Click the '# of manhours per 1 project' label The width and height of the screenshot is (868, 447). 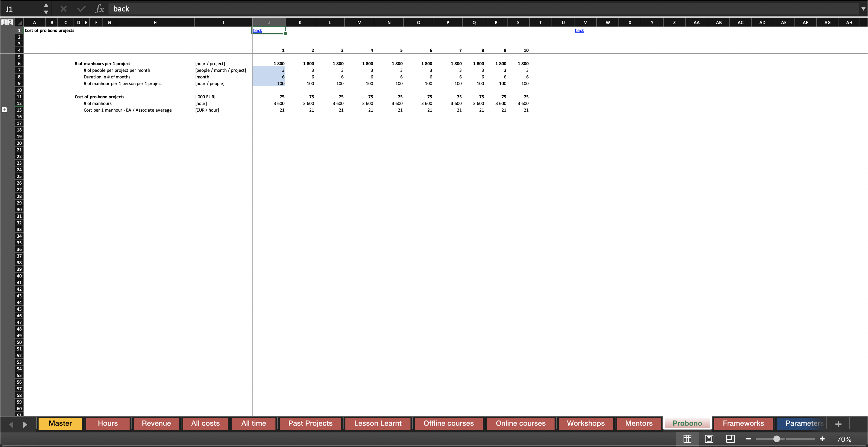[102, 64]
